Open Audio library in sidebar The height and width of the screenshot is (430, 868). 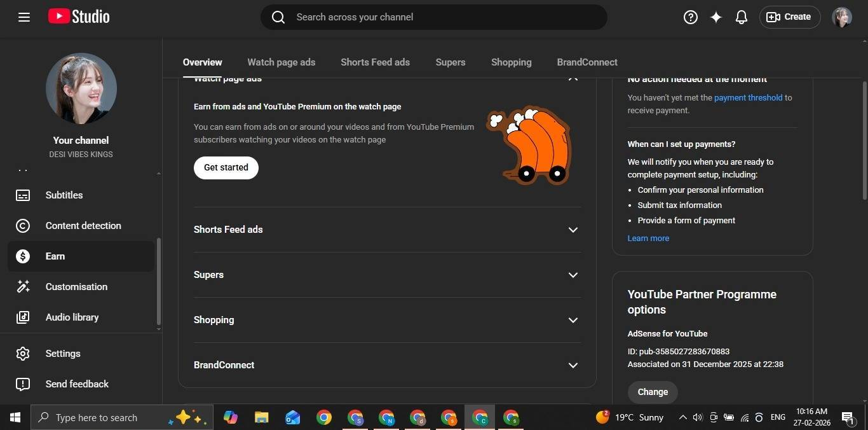click(72, 317)
